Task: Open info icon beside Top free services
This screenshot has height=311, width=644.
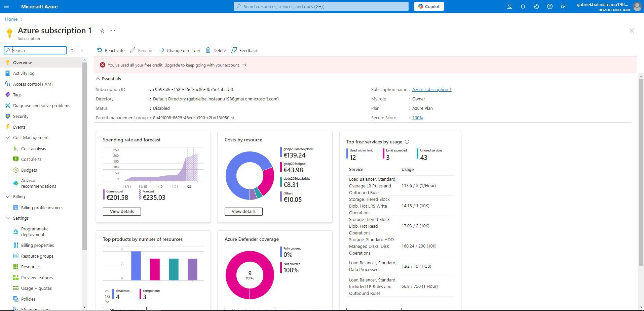Action: click(x=407, y=142)
